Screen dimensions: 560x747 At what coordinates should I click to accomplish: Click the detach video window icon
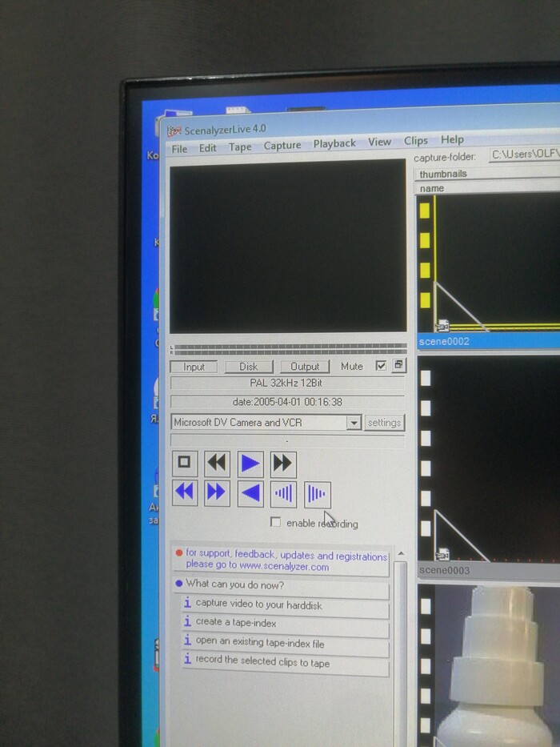[x=398, y=365]
